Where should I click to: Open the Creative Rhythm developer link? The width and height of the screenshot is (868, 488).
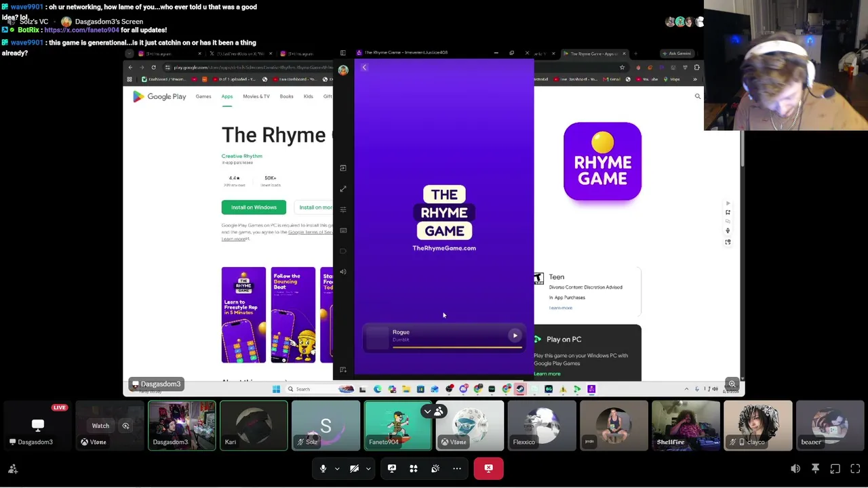pyautogui.click(x=241, y=156)
